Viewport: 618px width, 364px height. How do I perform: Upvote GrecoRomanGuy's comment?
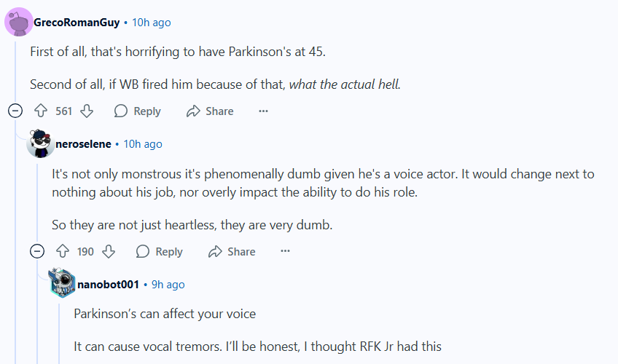(x=41, y=111)
